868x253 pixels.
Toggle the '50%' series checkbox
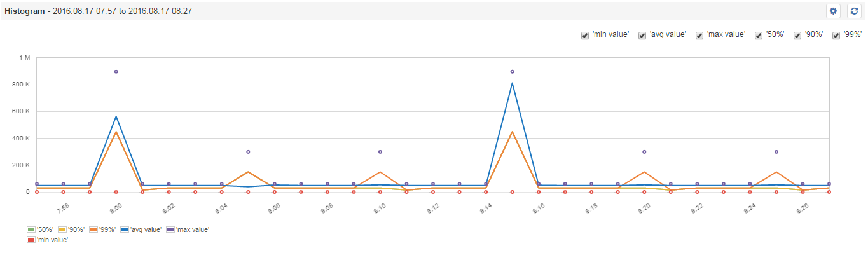pyautogui.click(x=759, y=35)
